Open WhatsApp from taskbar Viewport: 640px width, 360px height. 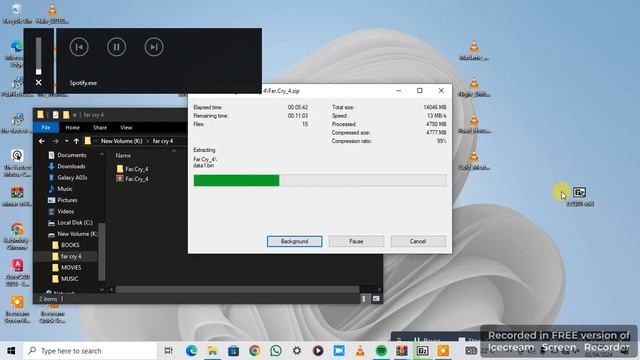[x=276, y=351]
